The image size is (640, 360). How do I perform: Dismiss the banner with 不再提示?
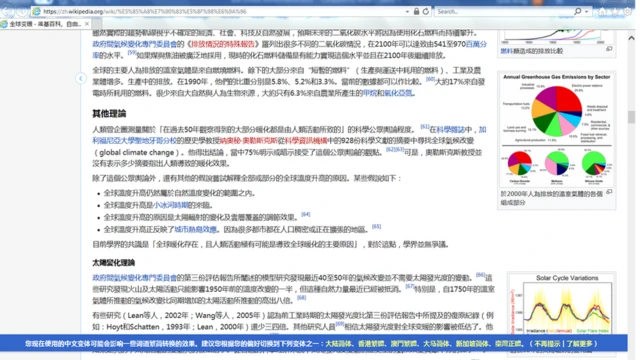click(x=547, y=344)
